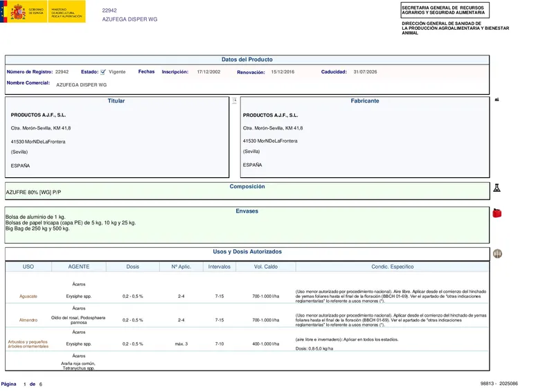The height and width of the screenshot is (392, 554).
Task: Select the Vol. Caldo column header
Action: click(266, 267)
